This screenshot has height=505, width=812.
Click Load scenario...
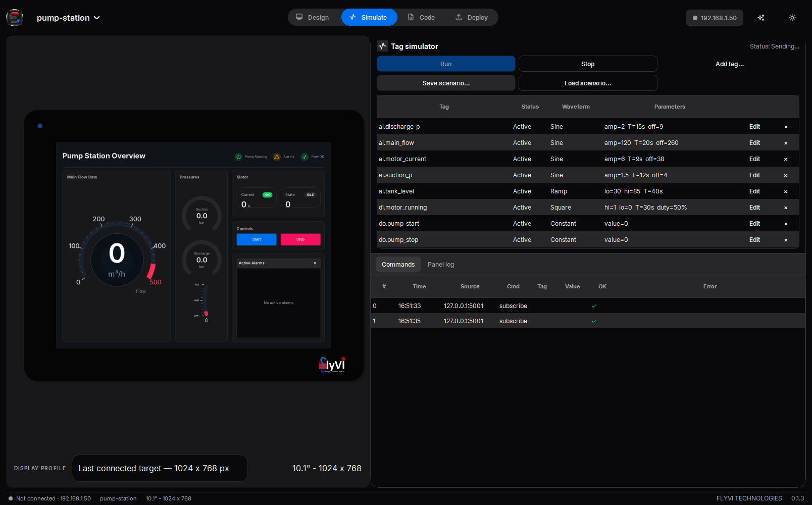588,83
